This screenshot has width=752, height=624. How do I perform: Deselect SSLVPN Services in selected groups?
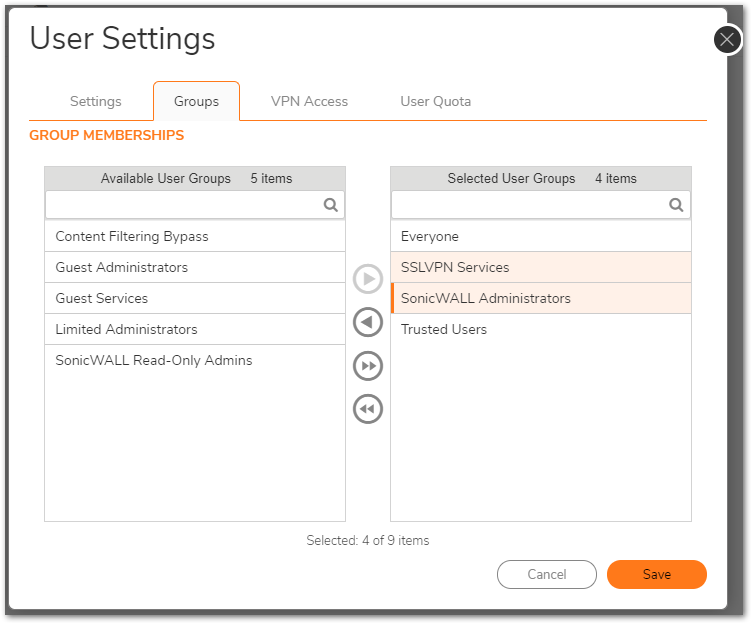click(x=540, y=267)
